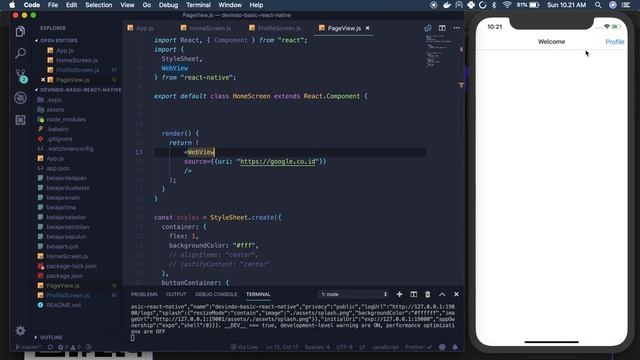
Task: Open Spotlight search in the menu bar
Action: pos(598,5)
